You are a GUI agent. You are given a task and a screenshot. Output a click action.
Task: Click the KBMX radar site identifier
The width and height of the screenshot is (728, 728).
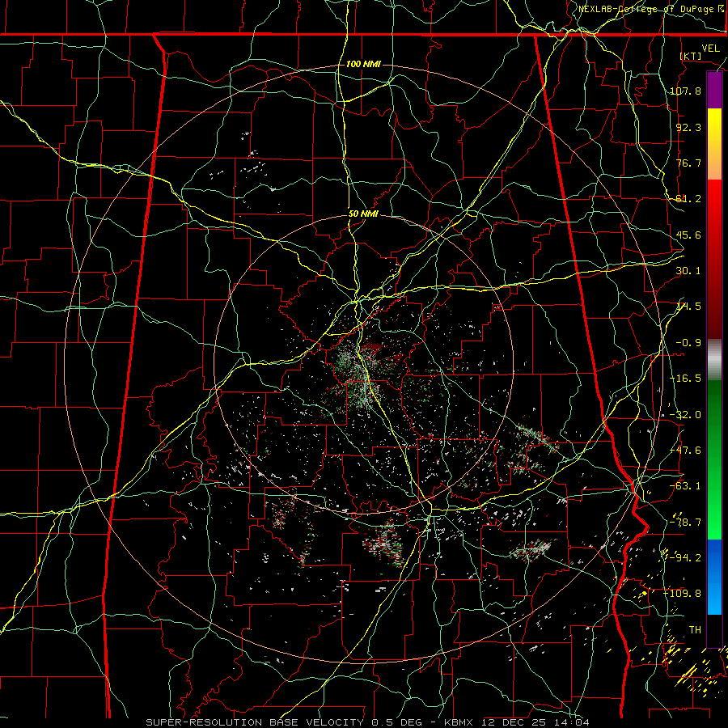pyautogui.click(x=459, y=722)
